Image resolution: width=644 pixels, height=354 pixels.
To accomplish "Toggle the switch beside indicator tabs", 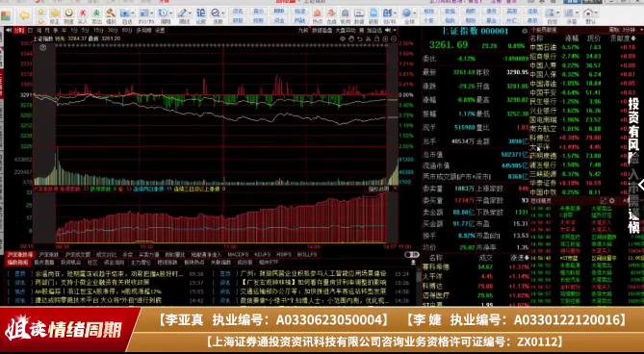I will click(x=411, y=255).
